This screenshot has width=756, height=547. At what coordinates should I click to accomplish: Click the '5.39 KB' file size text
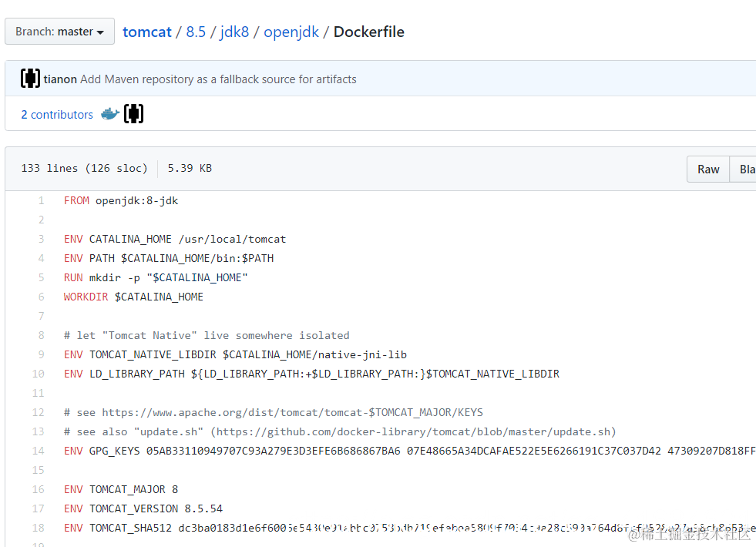(190, 168)
